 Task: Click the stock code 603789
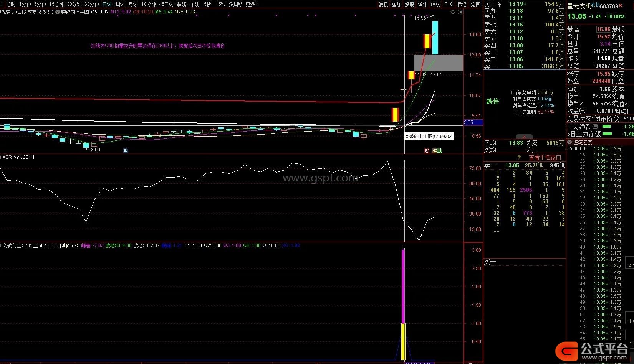[x=609, y=6]
